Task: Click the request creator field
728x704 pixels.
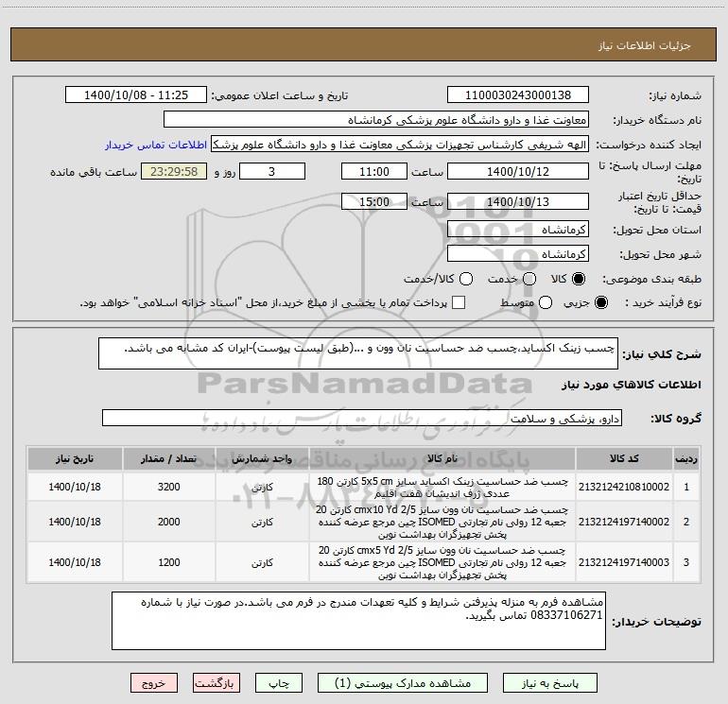Action: [400, 145]
